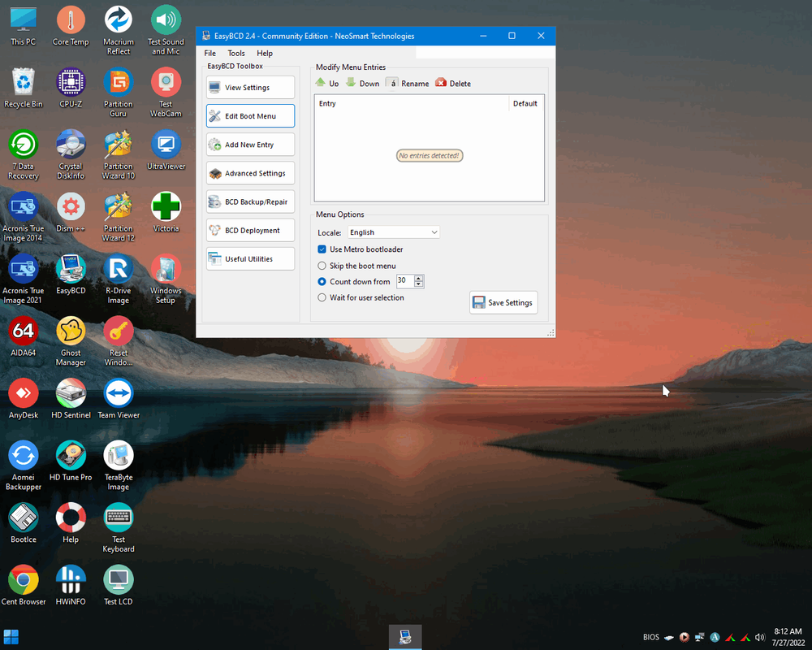Open This PC desktop icon
Screen dimensions: 812x650
24,27
